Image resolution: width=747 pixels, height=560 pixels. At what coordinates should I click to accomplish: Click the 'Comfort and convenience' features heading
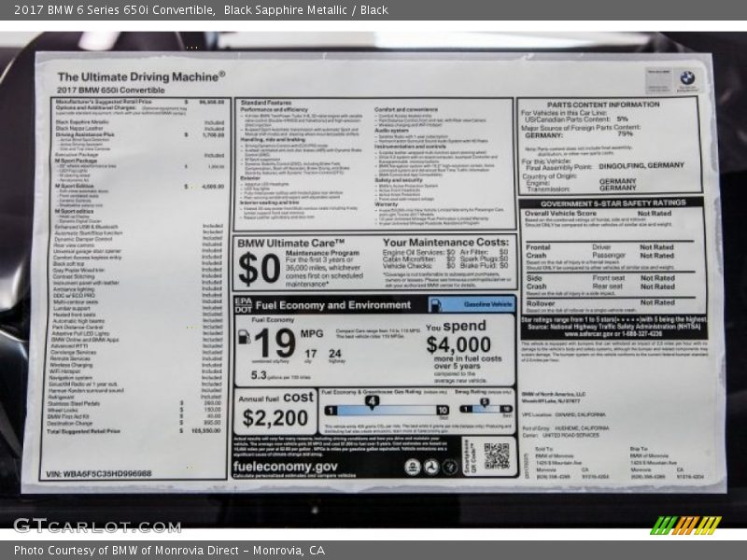pyautogui.click(x=406, y=109)
